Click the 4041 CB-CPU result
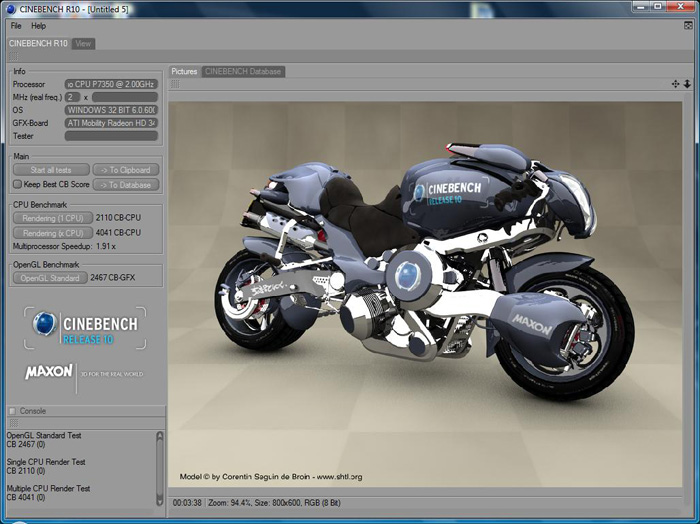Image resolution: width=700 pixels, height=524 pixels. tap(118, 233)
